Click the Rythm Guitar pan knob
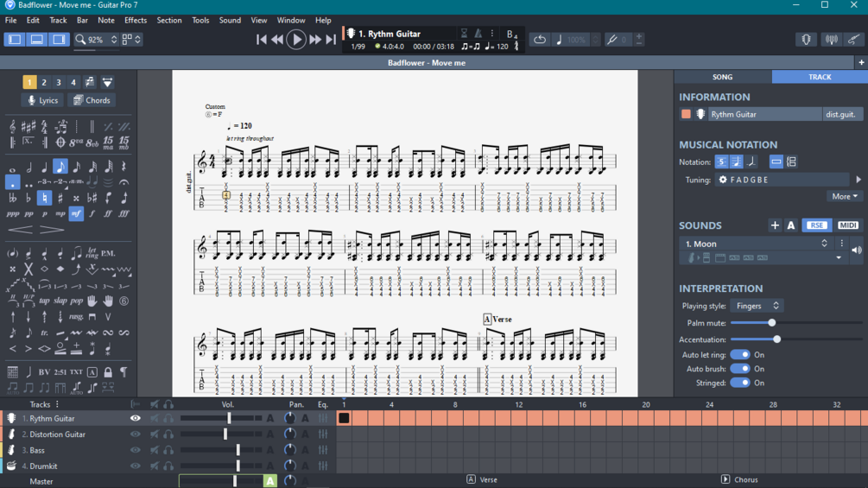 [289, 418]
